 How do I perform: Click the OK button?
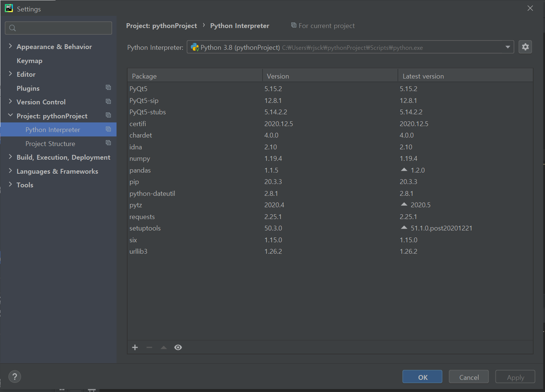(x=422, y=377)
